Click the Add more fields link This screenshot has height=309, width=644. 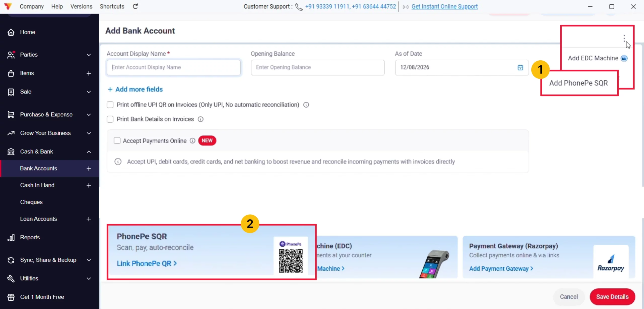[x=135, y=89]
